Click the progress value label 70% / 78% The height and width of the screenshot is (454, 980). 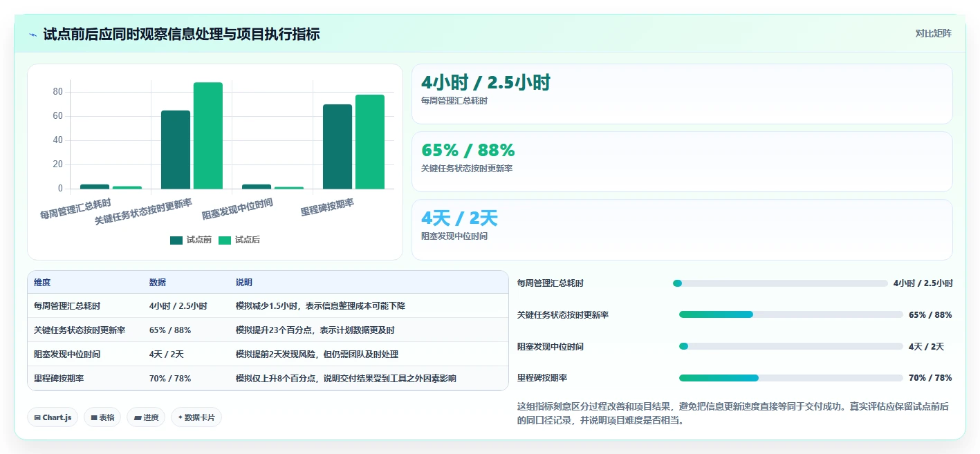pos(930,378)
